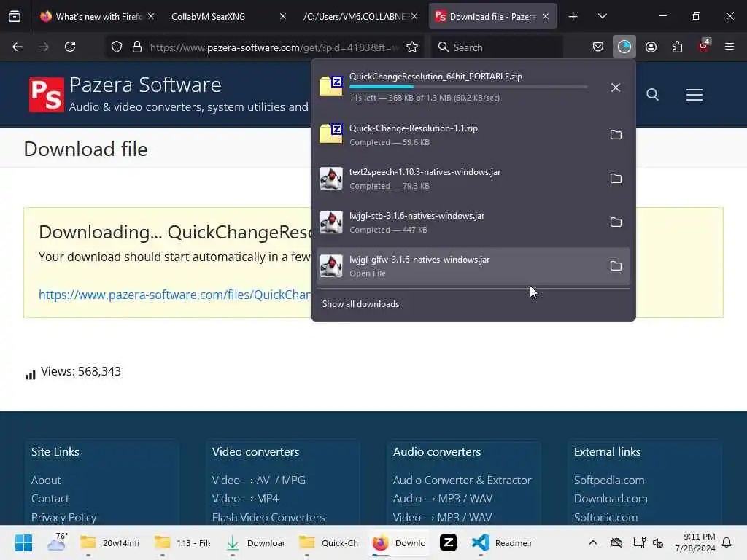The height and width of the screenshot is (560, 747).
Task: Open the notifications bell icon
Action: click(727, 542)
